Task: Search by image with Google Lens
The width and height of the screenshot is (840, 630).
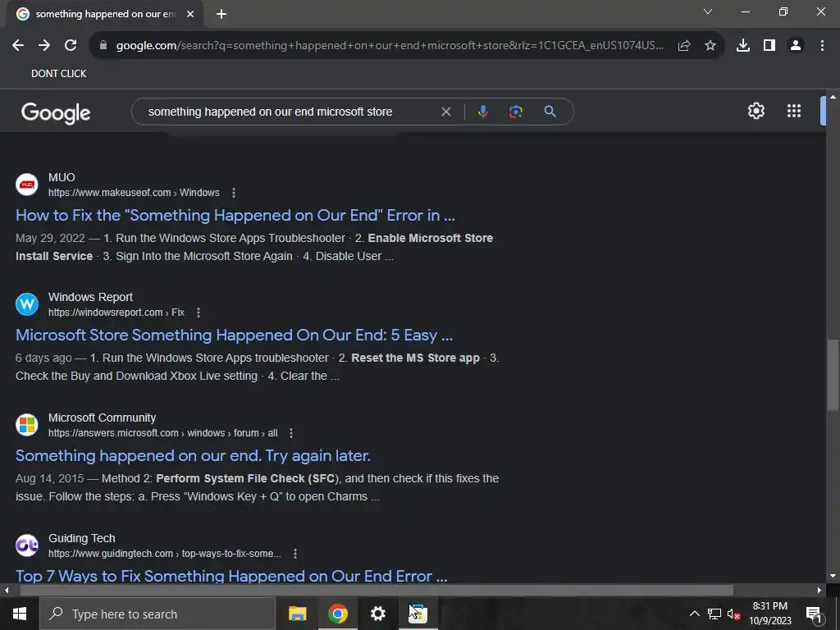Action: pos(515,112)
